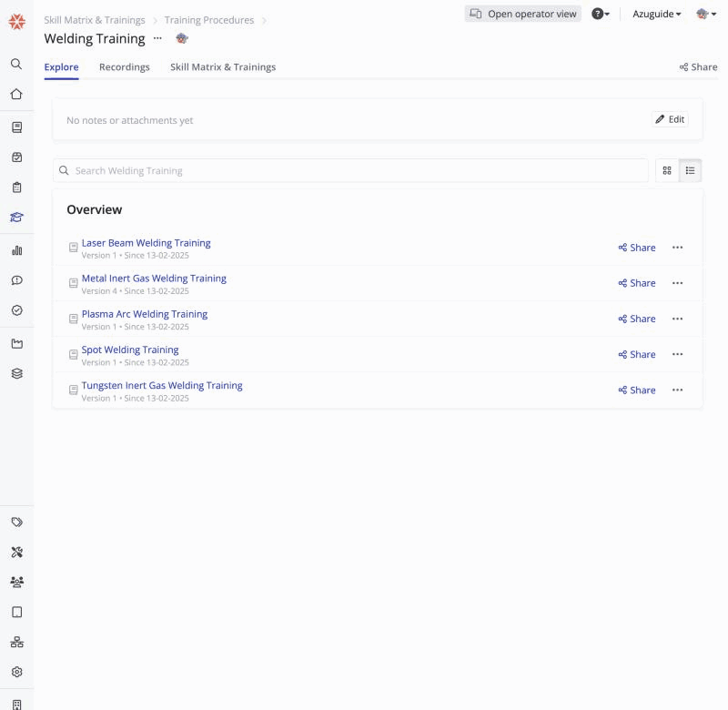Open Plasma Arc Welding Training link
728x710 pixels.
pos(145,314)
